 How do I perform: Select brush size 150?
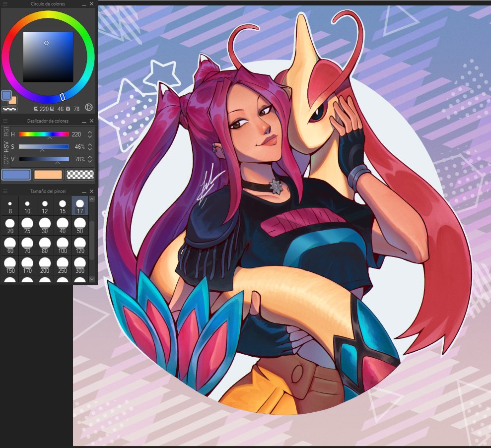pyautogui.click(x=10, y=265)
